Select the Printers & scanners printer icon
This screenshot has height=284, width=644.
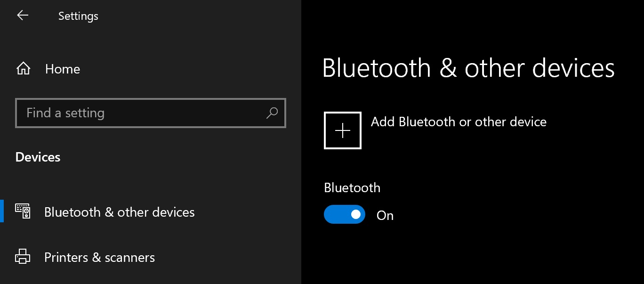(x=23, y=257)
